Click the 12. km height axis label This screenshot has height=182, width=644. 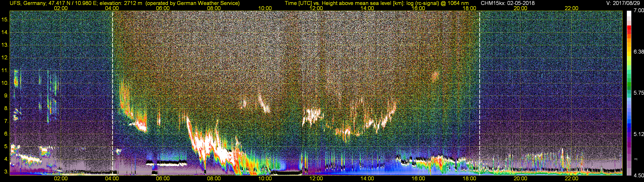point(5,58)
